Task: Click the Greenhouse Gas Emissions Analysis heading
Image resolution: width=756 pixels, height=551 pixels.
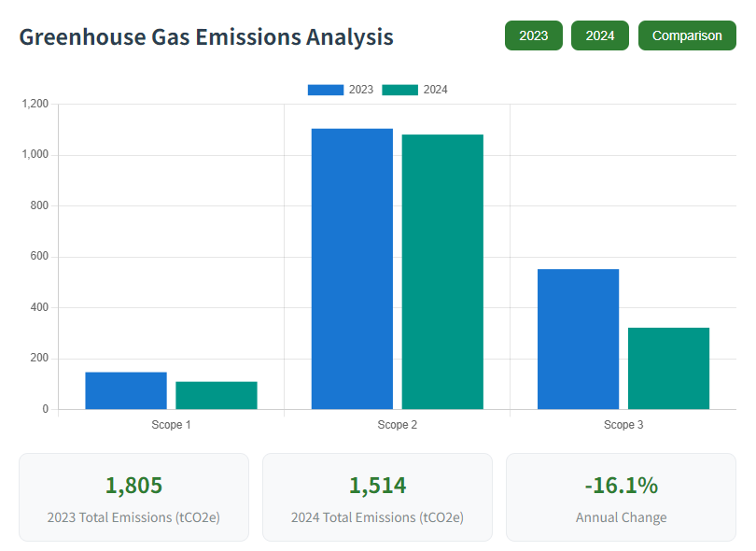Action: 206,37
